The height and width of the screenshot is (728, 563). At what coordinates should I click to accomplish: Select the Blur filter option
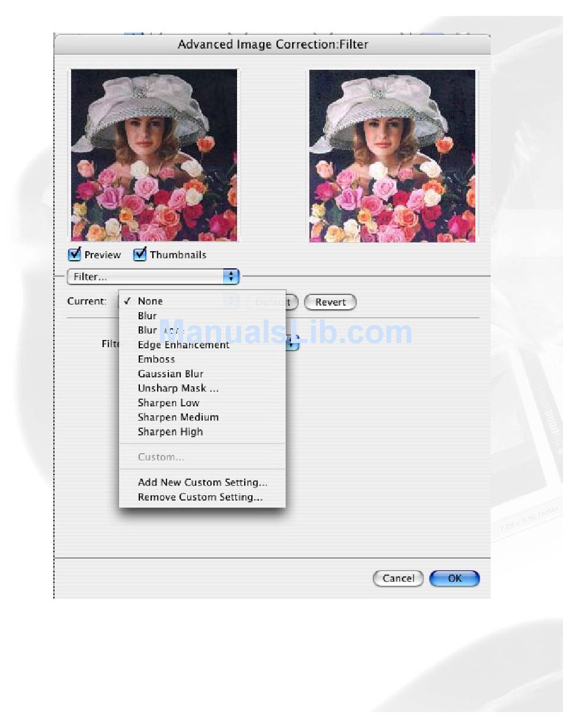(x=202, y=316)
